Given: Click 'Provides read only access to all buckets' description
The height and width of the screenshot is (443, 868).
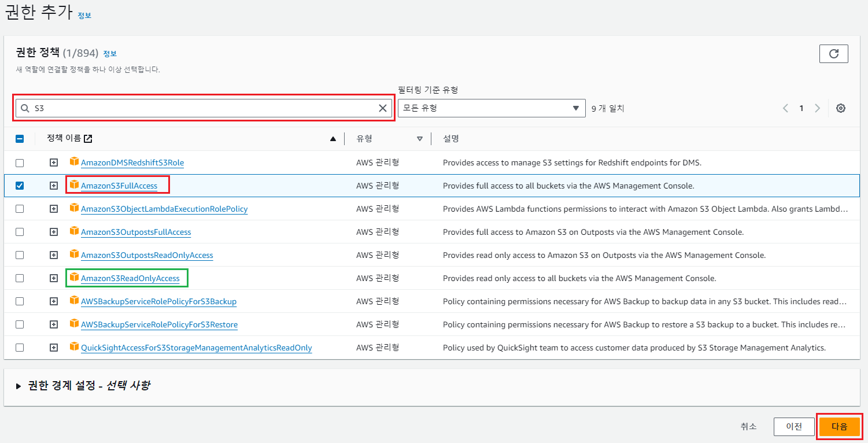Looking at the screenshot, I should coord(579,278).
